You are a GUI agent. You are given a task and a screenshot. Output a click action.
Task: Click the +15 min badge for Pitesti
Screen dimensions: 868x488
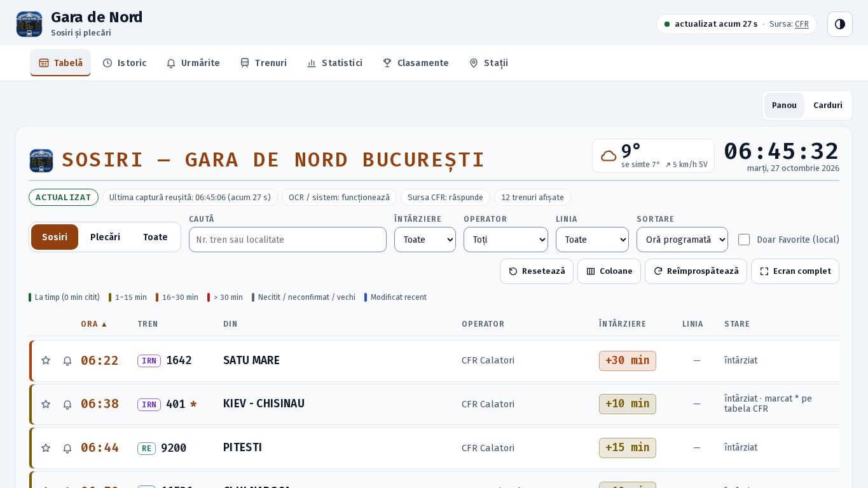pyautogui.click(x=628, y=448)
